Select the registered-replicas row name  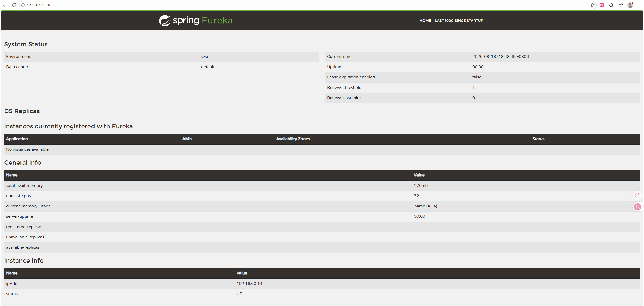coord(24,227)
